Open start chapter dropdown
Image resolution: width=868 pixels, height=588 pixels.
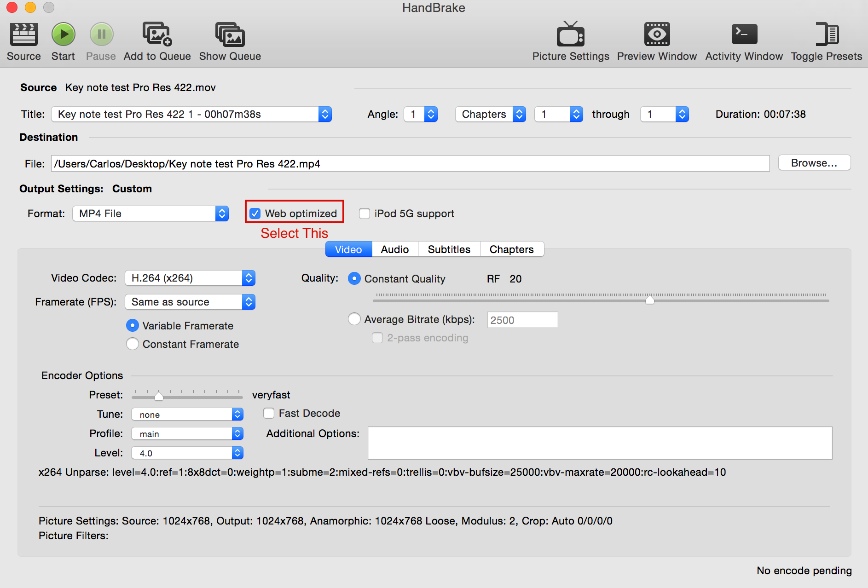(x=559, y=114)
